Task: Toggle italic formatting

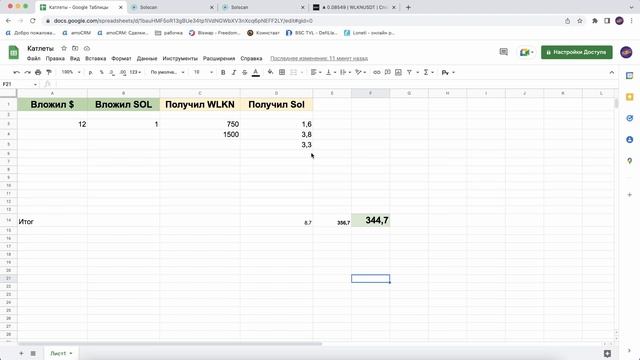Action: pyautogui.click(x=233, y=72)
